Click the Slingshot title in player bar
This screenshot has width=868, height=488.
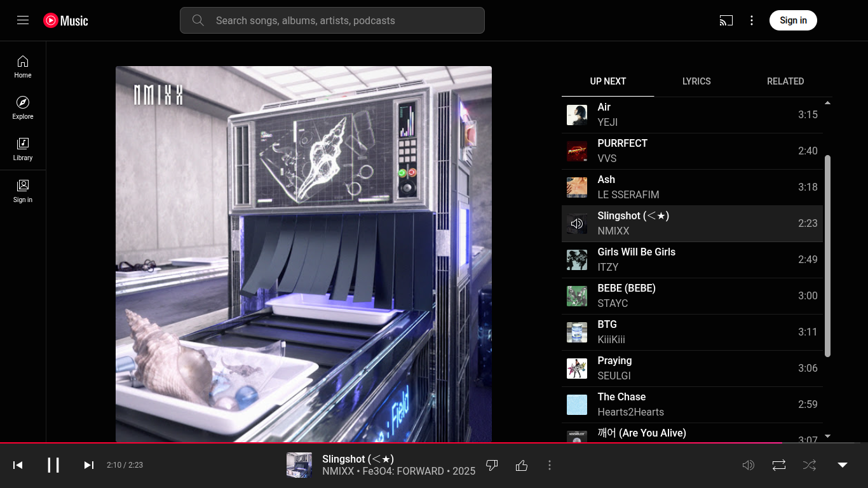(x=358, y=459)
